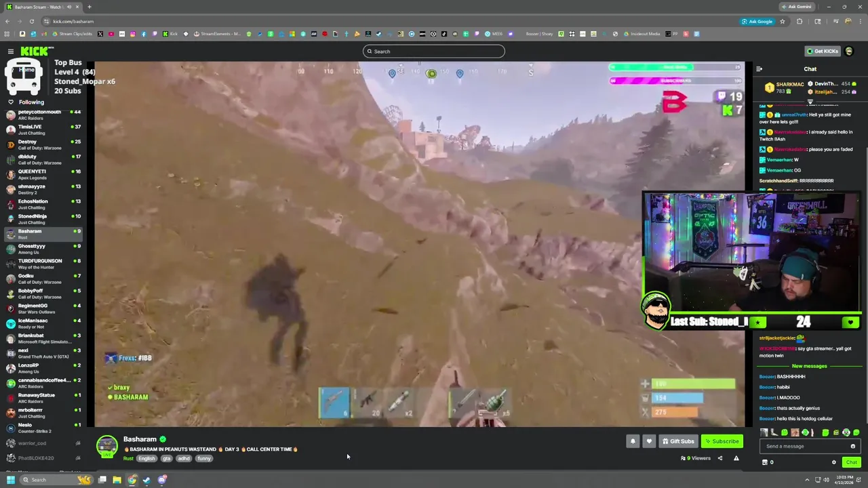Report the stream via warning icon
Screen dimensions: 868x488
(736, 458)
